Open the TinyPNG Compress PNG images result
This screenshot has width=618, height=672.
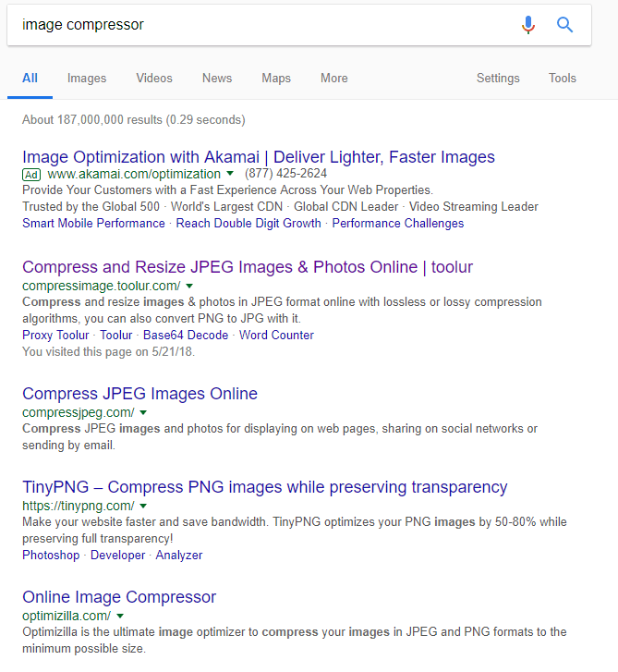coord(265,487)
